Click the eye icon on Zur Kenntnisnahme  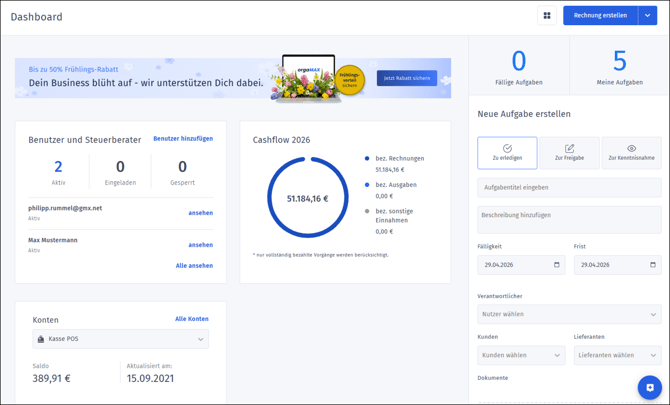click(x=632, y=148)
